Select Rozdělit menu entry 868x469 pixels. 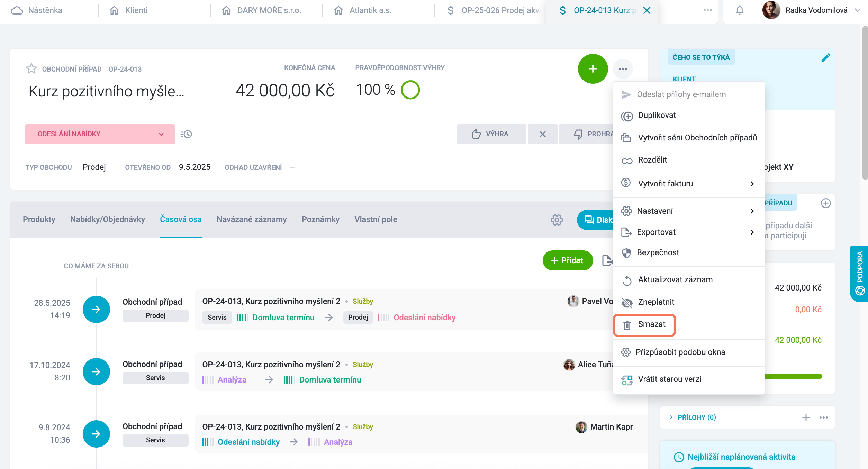(689, 160)
